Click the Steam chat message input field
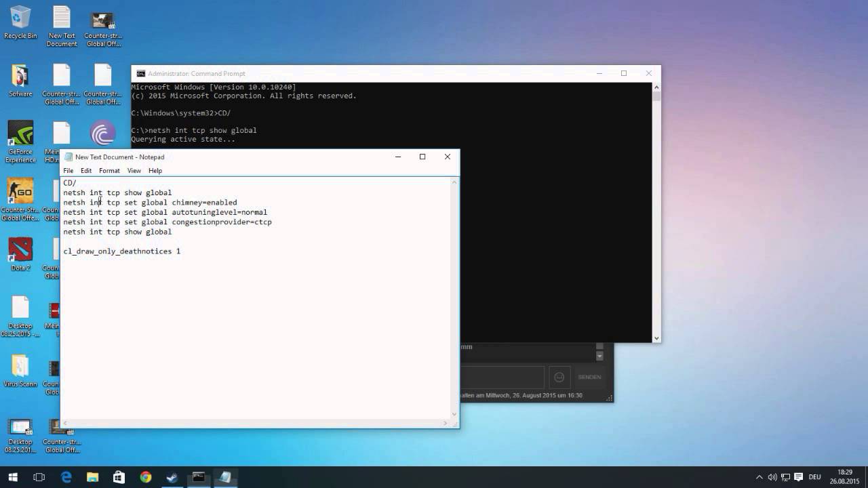 point(502,377)
